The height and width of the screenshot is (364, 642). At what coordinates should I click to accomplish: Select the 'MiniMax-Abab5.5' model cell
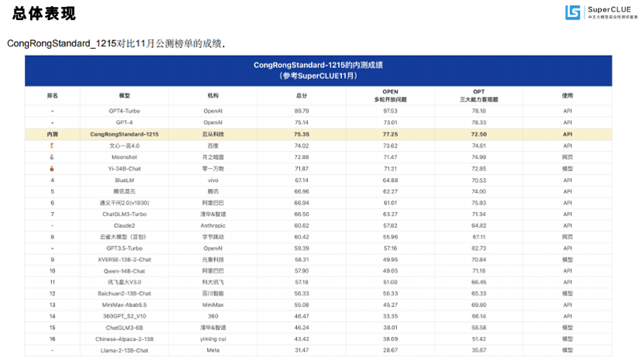125,305
